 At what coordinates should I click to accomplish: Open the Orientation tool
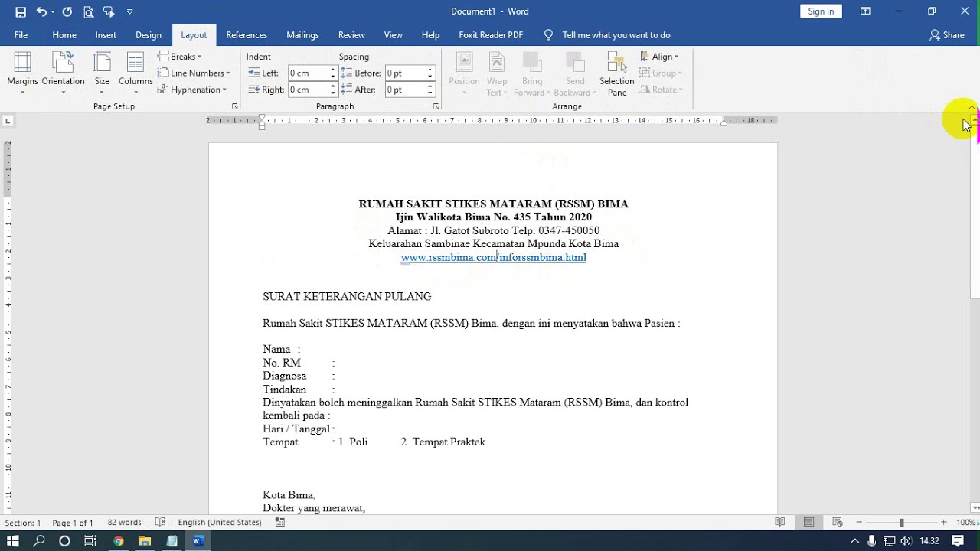coord(63,73)
